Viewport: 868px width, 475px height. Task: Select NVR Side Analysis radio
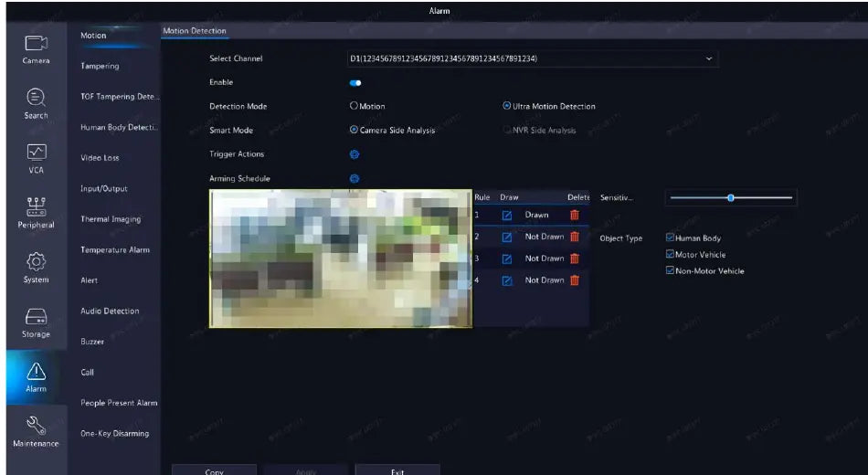[x=506, y=130]
